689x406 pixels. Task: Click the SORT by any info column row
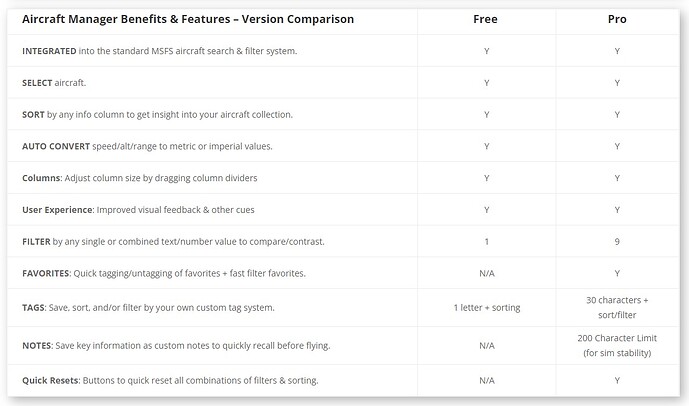157,114
